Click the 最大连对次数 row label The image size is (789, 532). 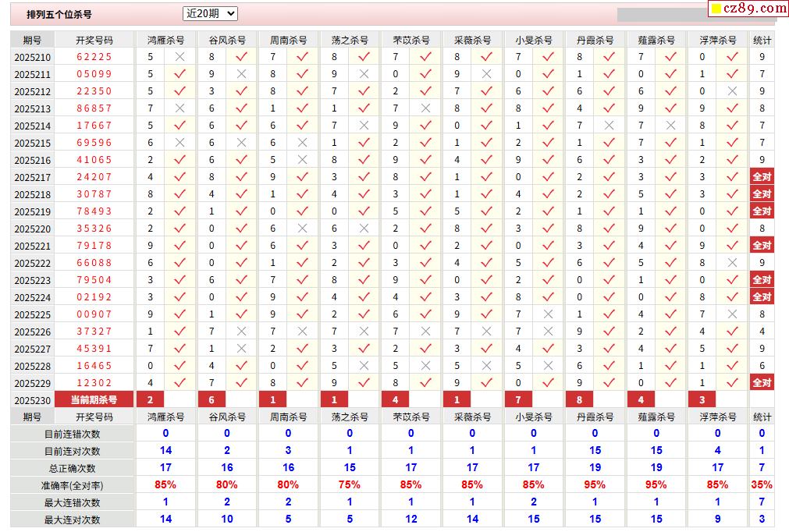[x=73, y=520]
